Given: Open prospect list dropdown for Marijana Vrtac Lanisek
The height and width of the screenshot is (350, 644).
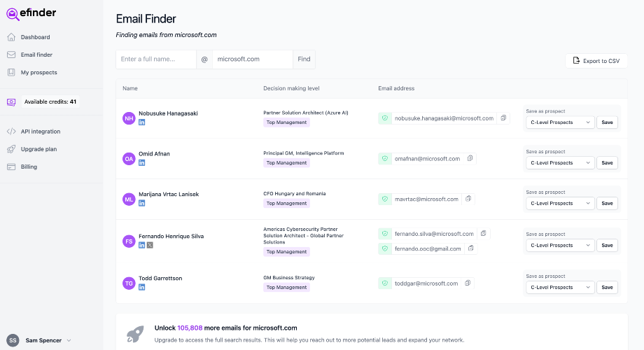Looking at the screenshot, I should click(560, 203).
